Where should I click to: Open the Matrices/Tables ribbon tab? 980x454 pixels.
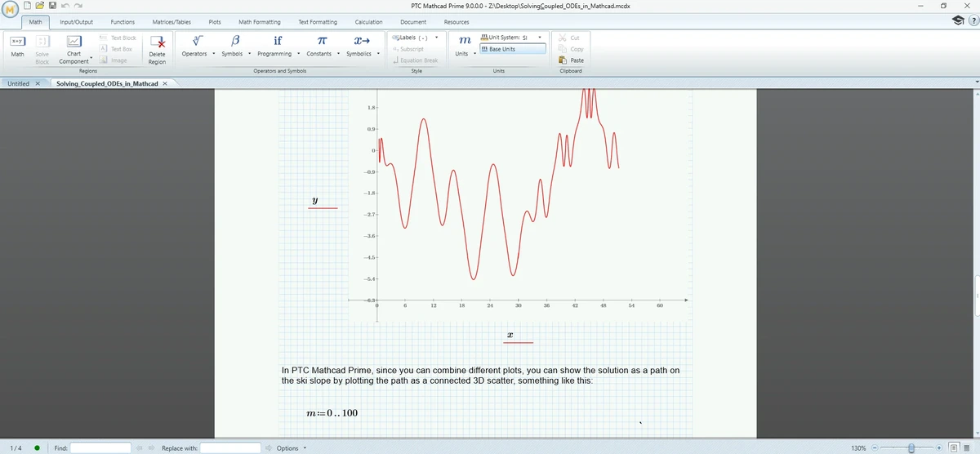171,22
